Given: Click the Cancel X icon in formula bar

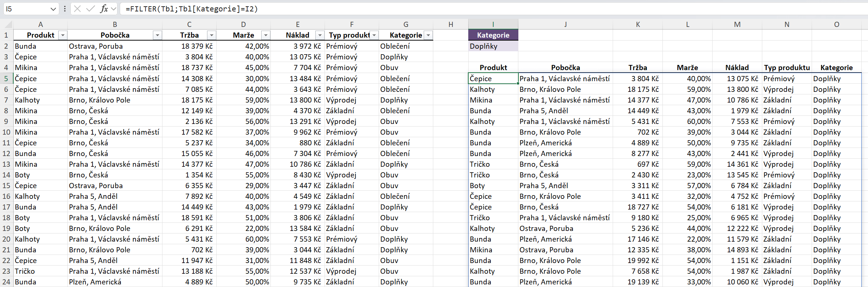Looking at the screenshot, I should 77,9.
